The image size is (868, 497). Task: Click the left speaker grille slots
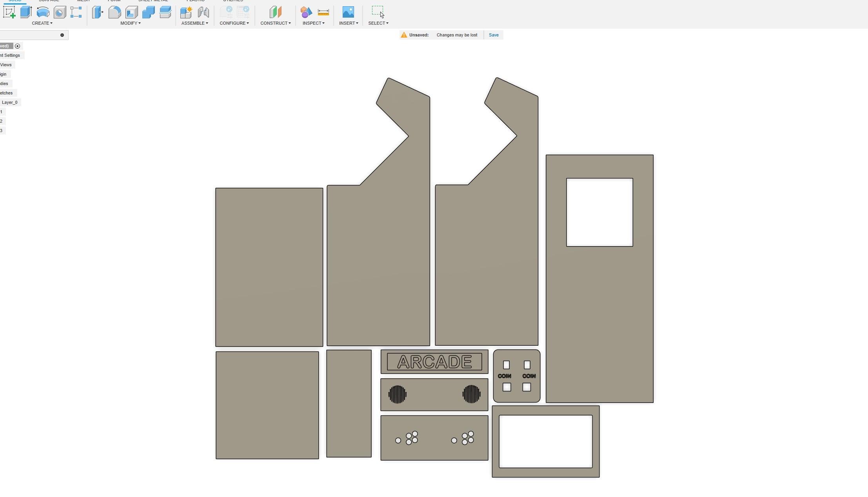coord(398,394)
